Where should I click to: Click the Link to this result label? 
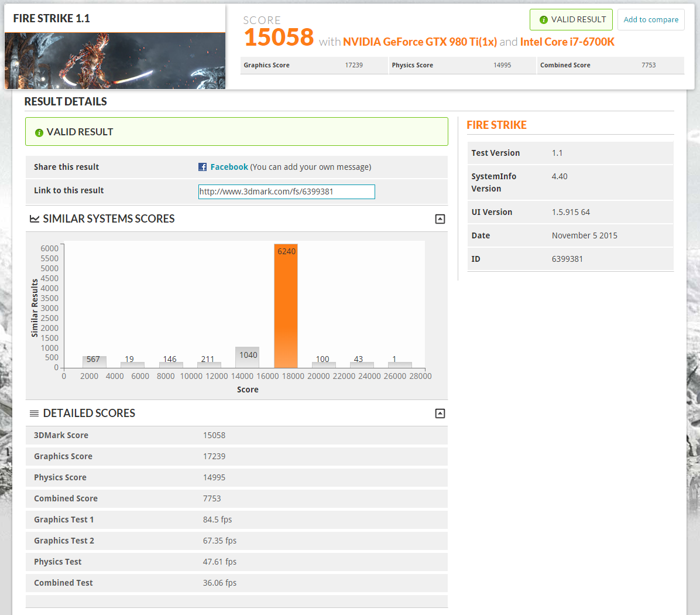click(x=68, y=190)
